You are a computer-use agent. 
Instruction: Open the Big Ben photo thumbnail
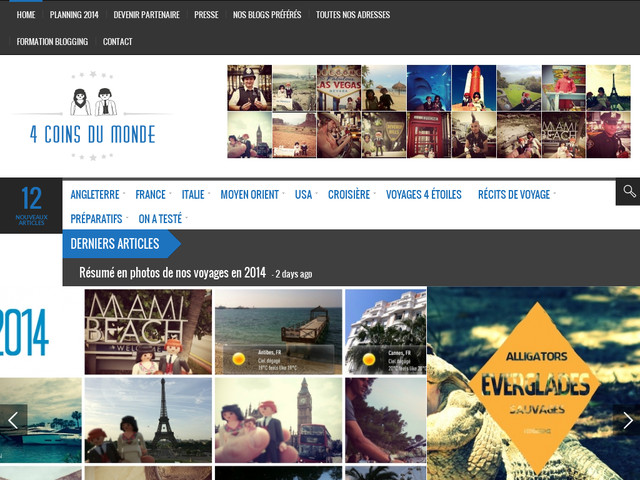278,420
